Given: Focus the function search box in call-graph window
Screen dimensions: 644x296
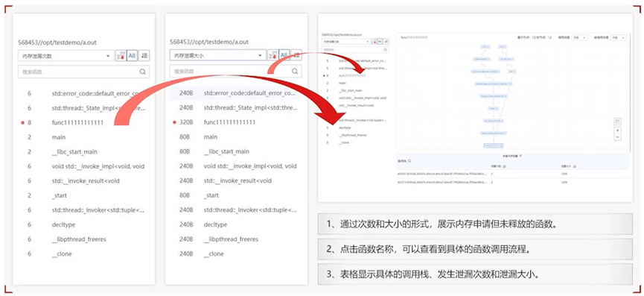Looking at the screenshot, I should tap(355, 49).
